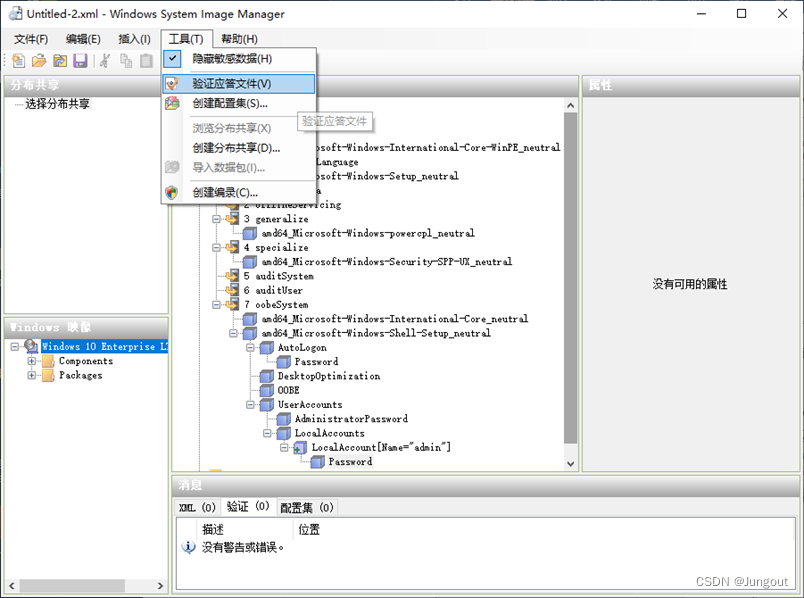Click the answer file pane scroll-up arrow

(x=570, y=105)
